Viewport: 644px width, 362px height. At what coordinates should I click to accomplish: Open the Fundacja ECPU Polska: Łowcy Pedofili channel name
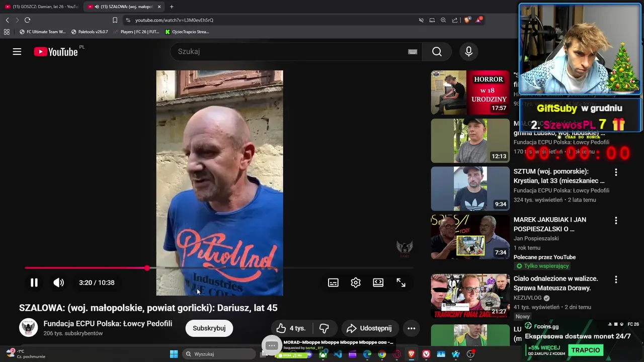[108, 323]
